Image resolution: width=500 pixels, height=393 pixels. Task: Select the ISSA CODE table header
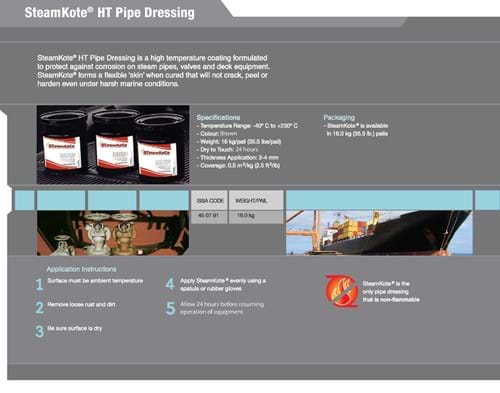point(209,200)
